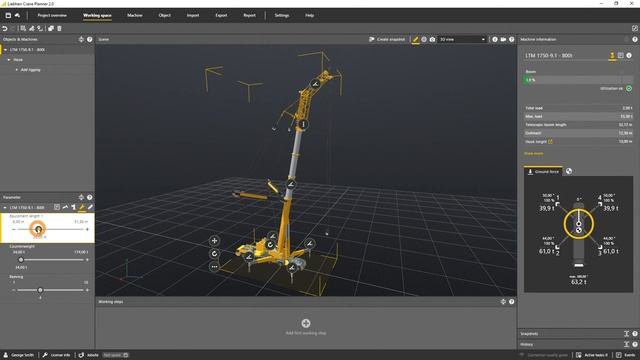Open the Help menu
Screen dimensions: 640x360
click(309, 16)
